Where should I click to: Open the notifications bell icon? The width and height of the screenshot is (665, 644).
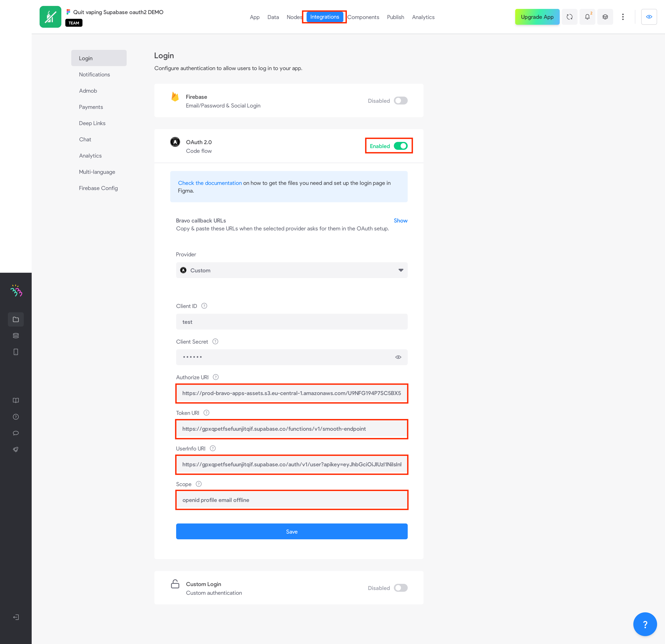(587, 17)
